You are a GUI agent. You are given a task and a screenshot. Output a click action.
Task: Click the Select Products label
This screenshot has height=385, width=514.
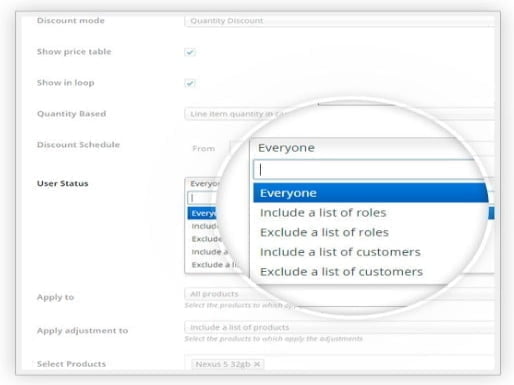(71, 364)
